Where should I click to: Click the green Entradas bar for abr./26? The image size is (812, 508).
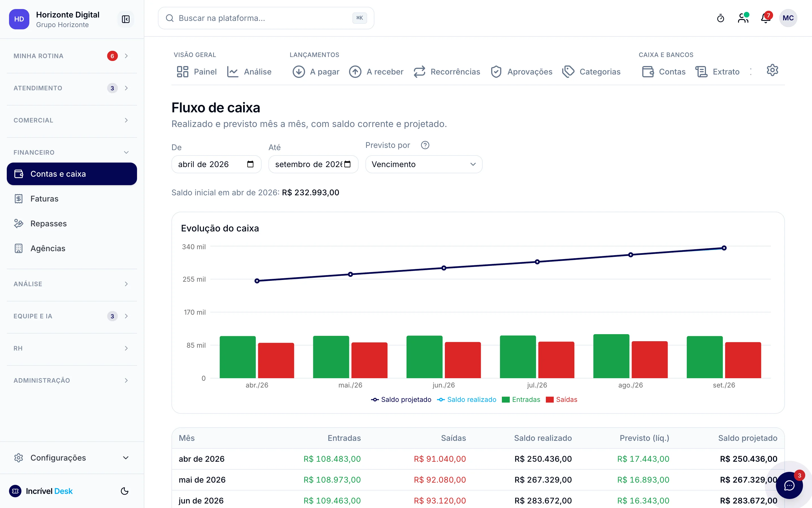pos(238,357)
